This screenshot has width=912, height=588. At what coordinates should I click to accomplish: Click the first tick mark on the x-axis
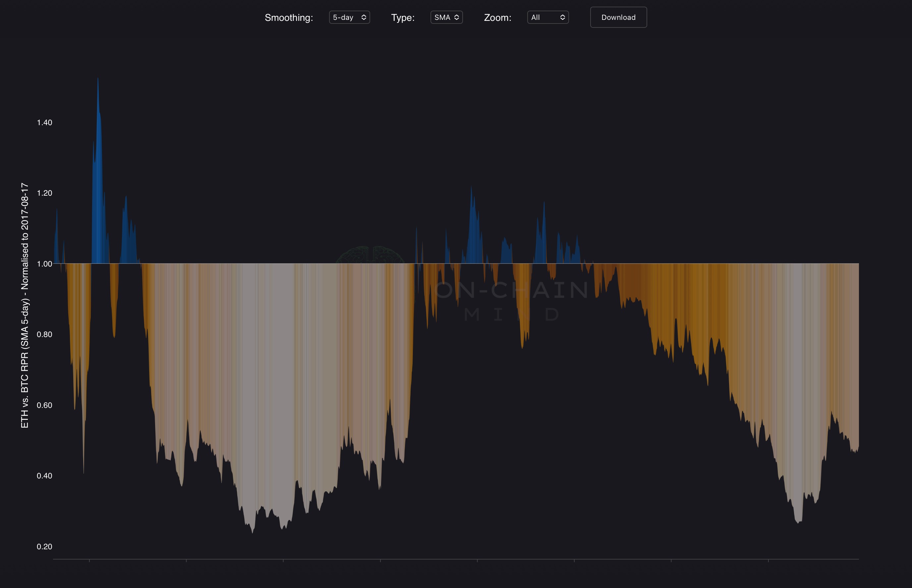pyautogui.click(x=89, y=561)
